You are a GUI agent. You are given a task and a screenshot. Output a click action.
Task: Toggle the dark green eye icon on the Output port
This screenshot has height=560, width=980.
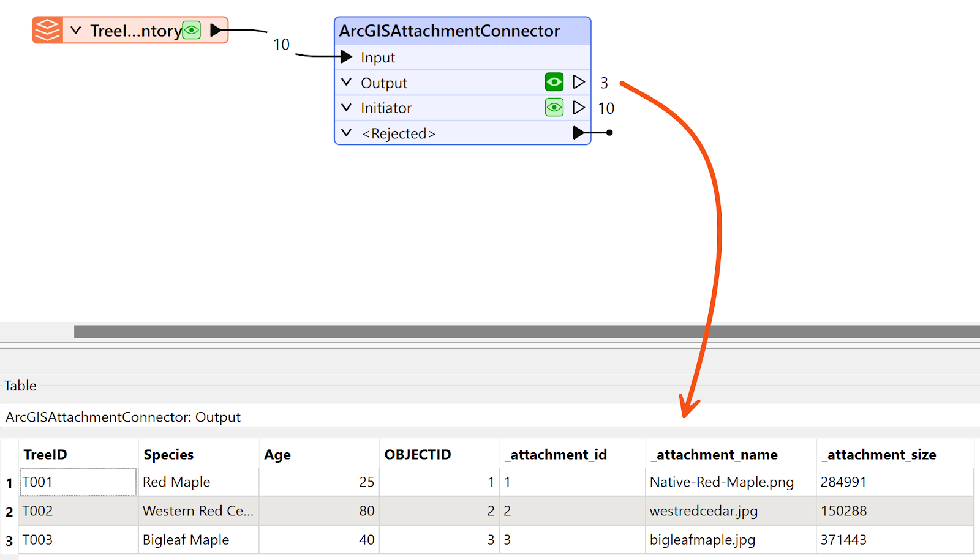click(x=554, y=82)
